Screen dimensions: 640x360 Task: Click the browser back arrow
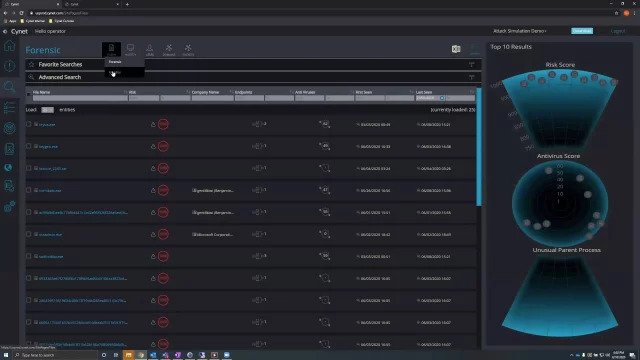tap(5, 13)
